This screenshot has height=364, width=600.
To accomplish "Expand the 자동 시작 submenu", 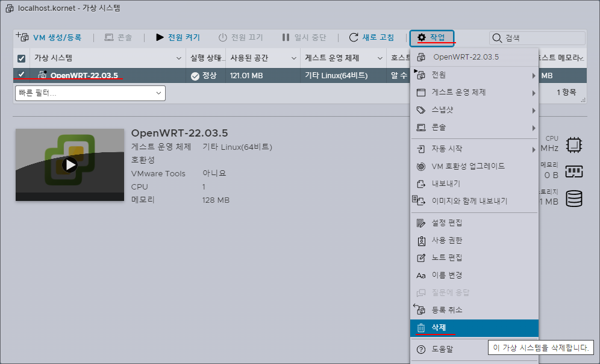I will (474, 149).
